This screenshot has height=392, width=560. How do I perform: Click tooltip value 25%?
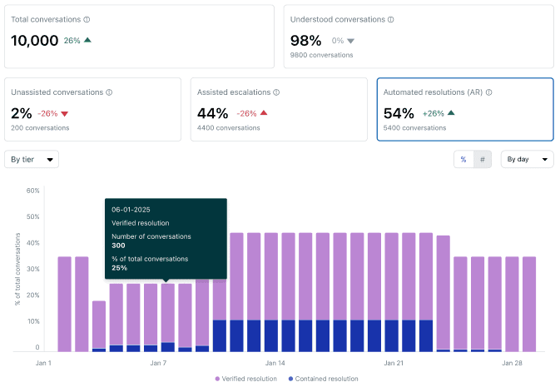click(119, 268)
